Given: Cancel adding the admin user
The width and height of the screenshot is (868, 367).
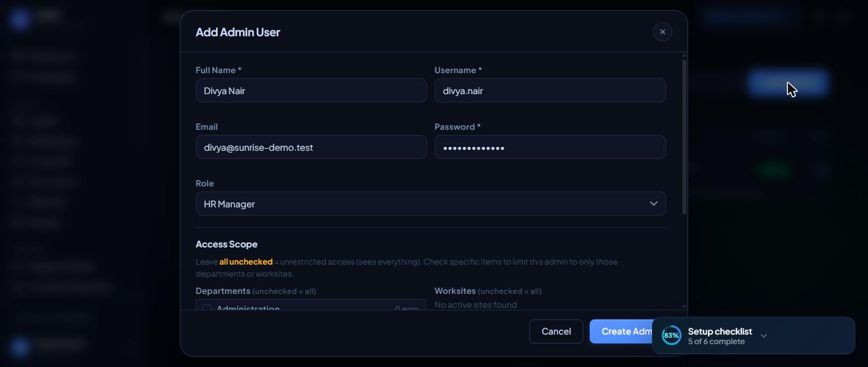Looking at the screenshot, I should click(x=556, y=331).
